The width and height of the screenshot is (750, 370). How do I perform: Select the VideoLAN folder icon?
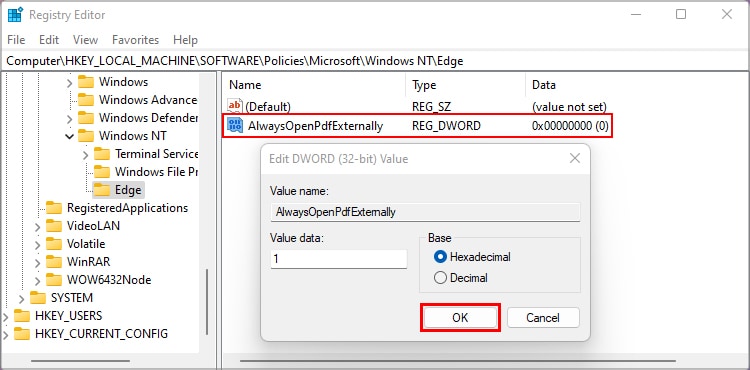[x=54, y=226]
